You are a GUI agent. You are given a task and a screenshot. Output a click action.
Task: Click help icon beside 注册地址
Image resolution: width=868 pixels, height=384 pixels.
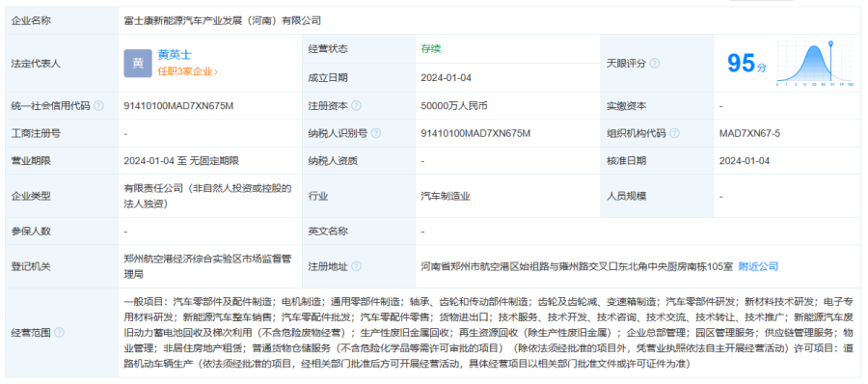tap(357, 266)
